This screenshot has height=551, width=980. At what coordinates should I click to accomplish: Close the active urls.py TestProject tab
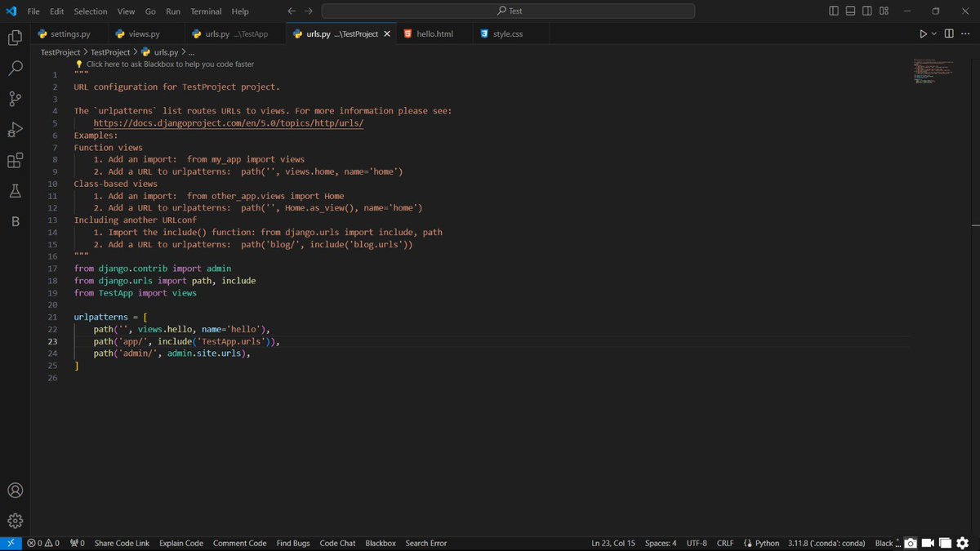[x=387, y=34]
